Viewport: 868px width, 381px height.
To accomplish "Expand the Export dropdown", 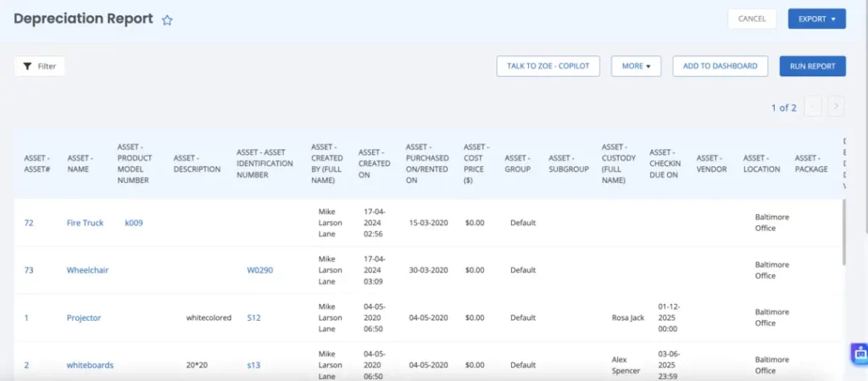I will pos(816,19).
